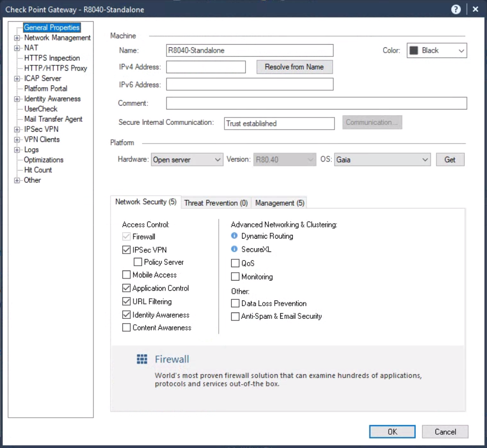Click the Name input field

250,50
